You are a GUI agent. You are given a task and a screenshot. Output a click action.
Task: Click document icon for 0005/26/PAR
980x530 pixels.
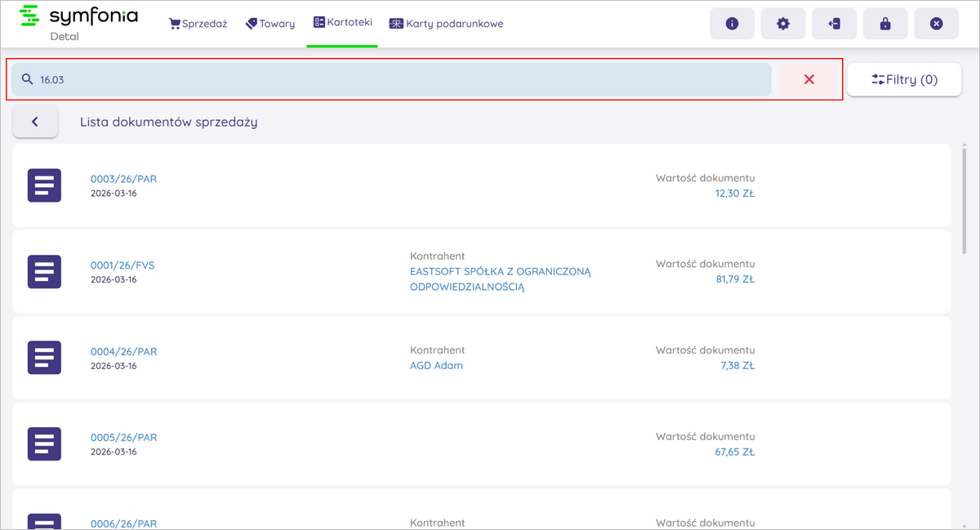click(44, 443)
